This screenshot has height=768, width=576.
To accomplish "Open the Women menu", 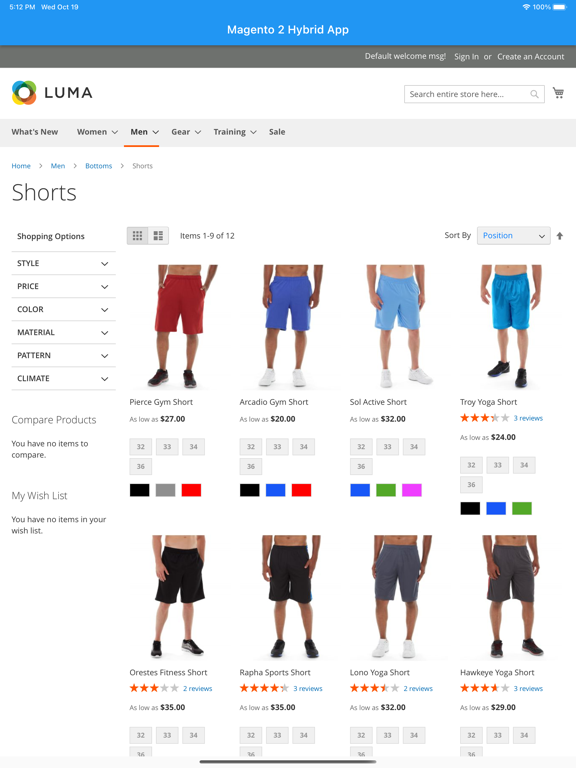I will (x=97, y=132).
